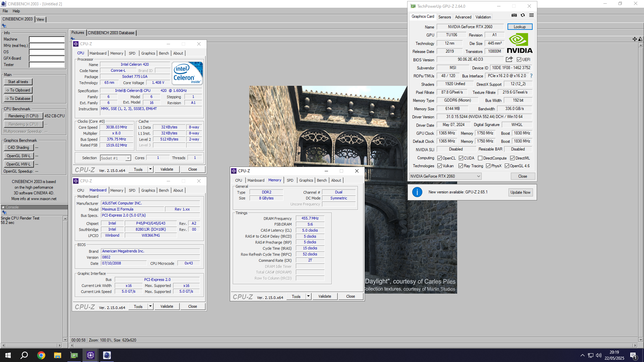644x362 pixels.
Task: Take a GPU-Z screenshot with camera icon
Action: (x=514, y=15)
